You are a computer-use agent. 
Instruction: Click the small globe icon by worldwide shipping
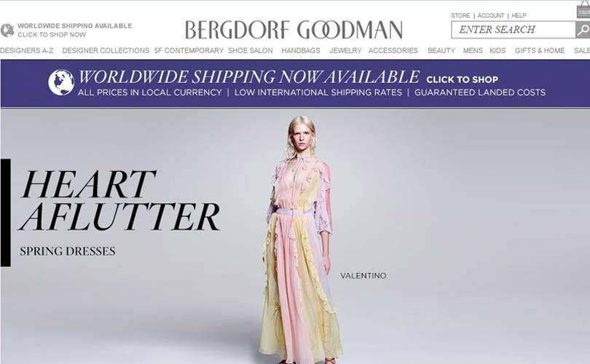pyautogui.click(x=7, y=30)
